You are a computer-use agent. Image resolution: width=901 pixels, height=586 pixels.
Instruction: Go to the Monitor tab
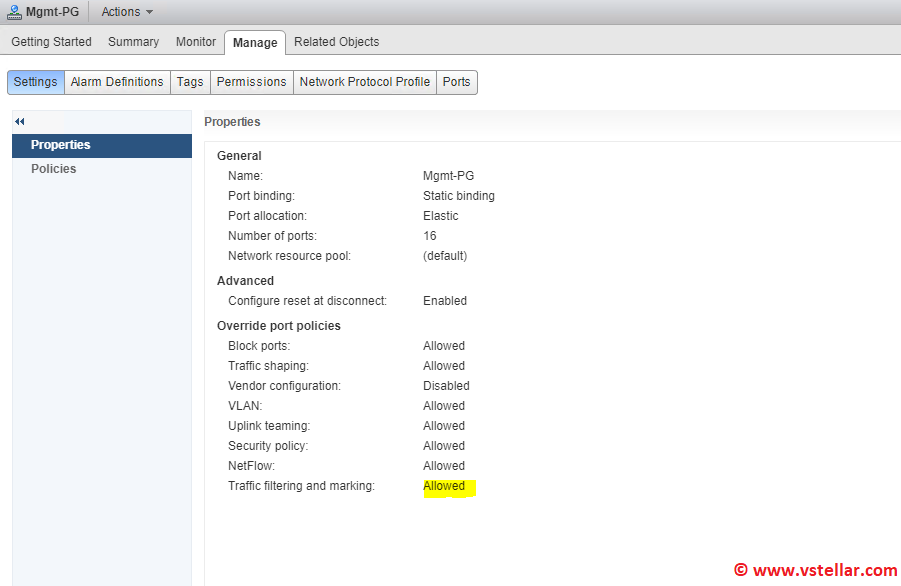[x=196, y=42]
